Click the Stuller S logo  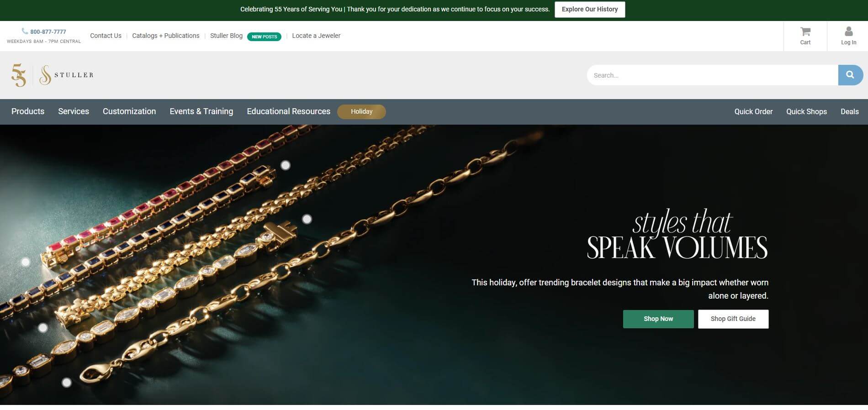45,75
